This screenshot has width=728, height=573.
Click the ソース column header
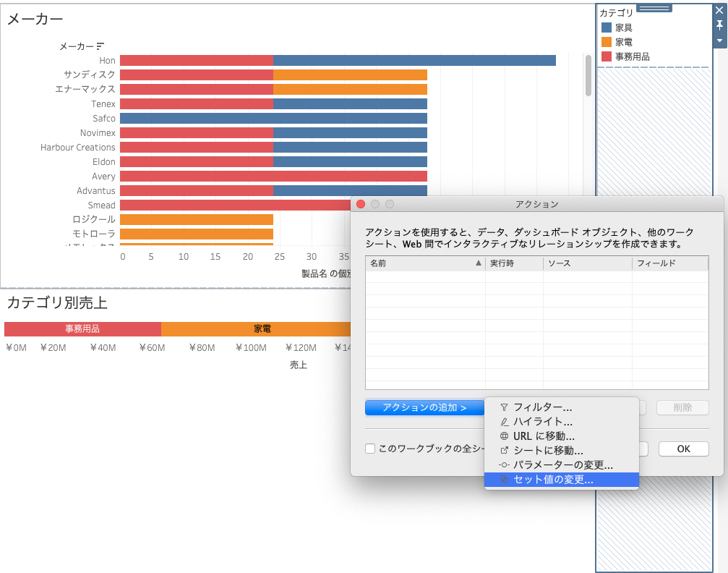pyautogui.click(x=587, y=263)
